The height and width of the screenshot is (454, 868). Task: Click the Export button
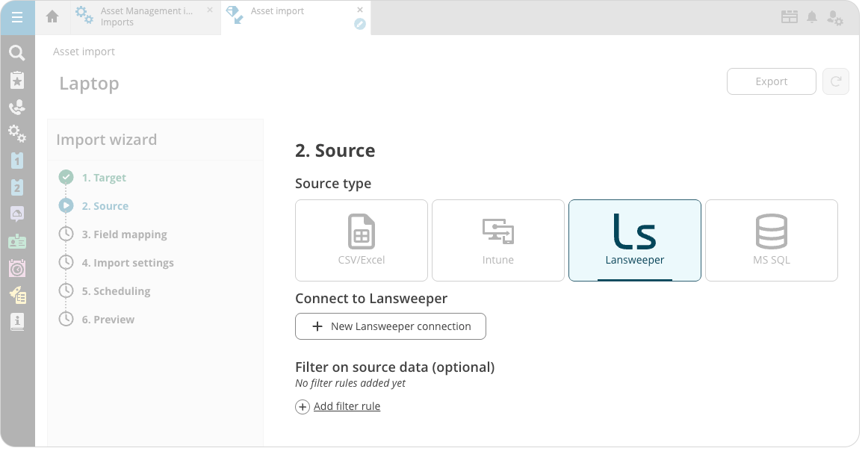771,81
